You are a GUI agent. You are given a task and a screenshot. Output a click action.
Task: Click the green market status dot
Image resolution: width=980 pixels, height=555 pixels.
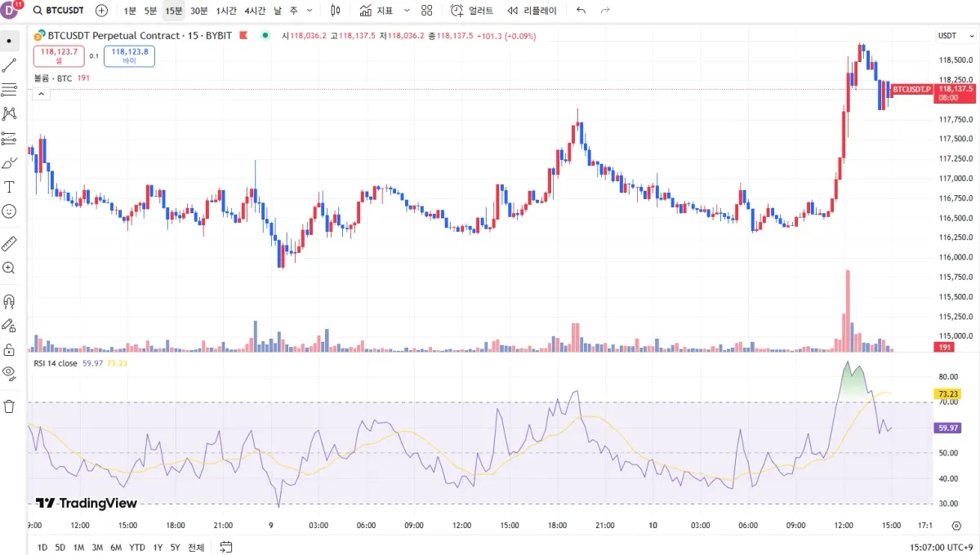265,36
